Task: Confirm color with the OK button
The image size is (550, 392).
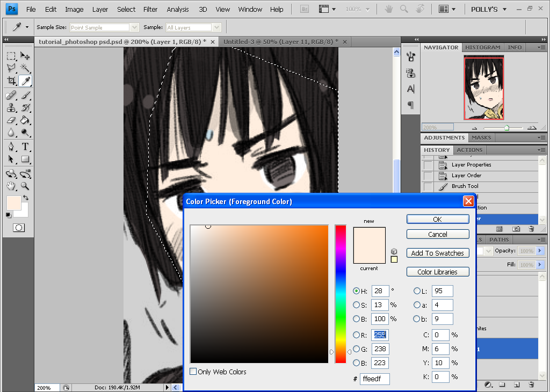Action: click(x=438, y=219)
